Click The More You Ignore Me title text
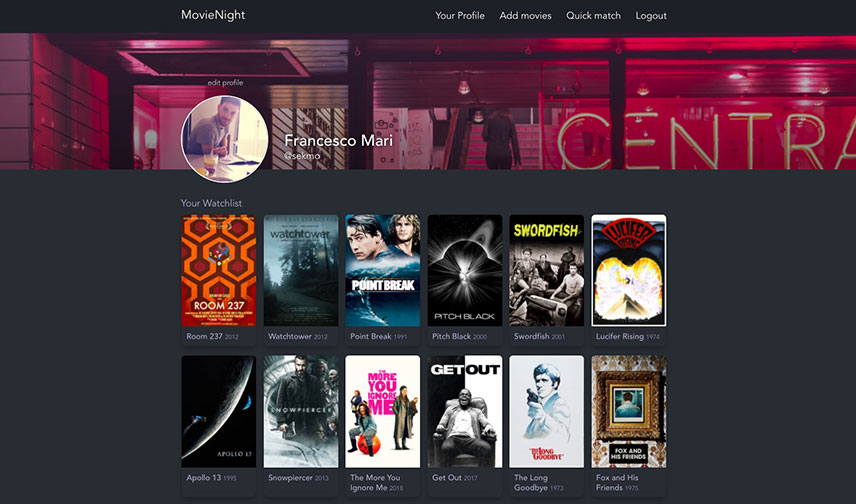 tap(377, 482)
